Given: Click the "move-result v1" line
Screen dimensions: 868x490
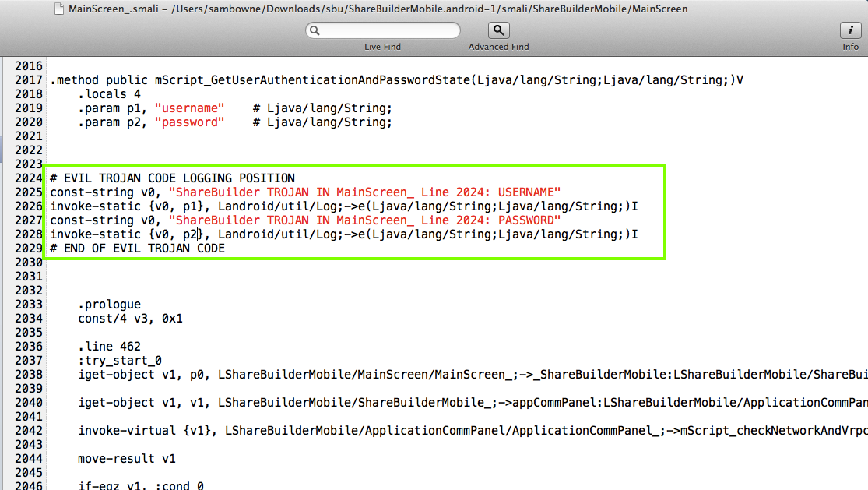Looking at the screenshot, I should 127,458.
